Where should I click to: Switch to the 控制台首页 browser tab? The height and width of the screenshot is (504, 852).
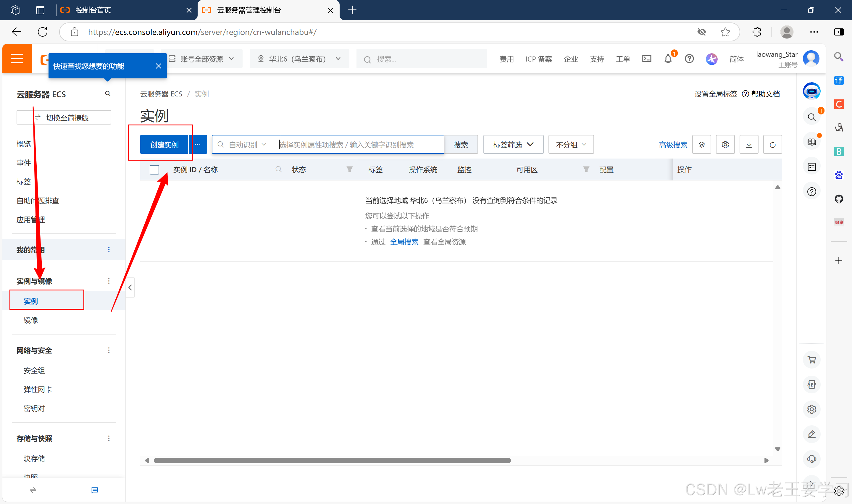[126, 10]
